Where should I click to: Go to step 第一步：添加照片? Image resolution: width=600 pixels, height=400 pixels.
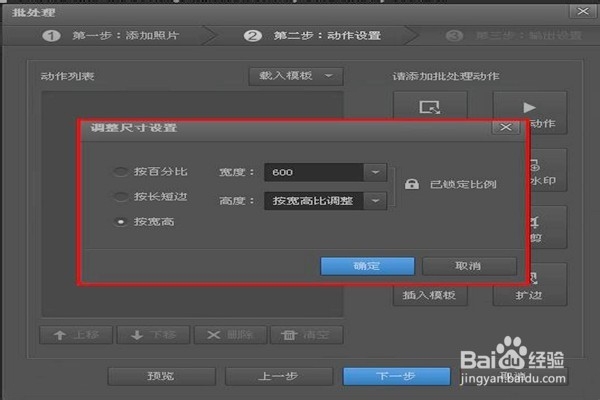click(x=111, y=36)
